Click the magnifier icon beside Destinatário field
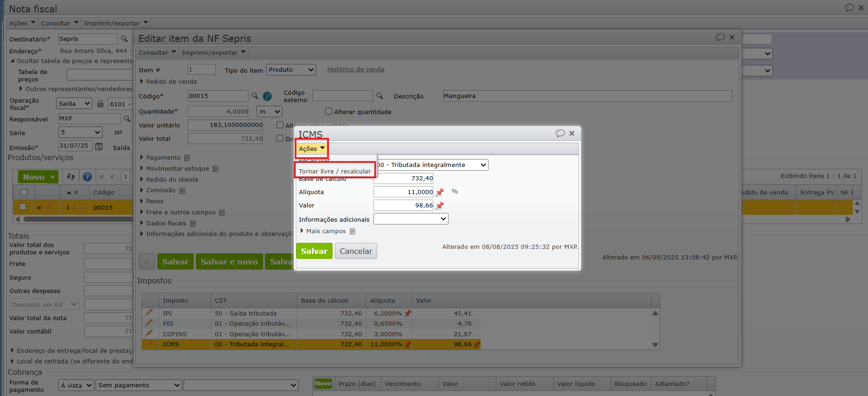 [124, 39]
